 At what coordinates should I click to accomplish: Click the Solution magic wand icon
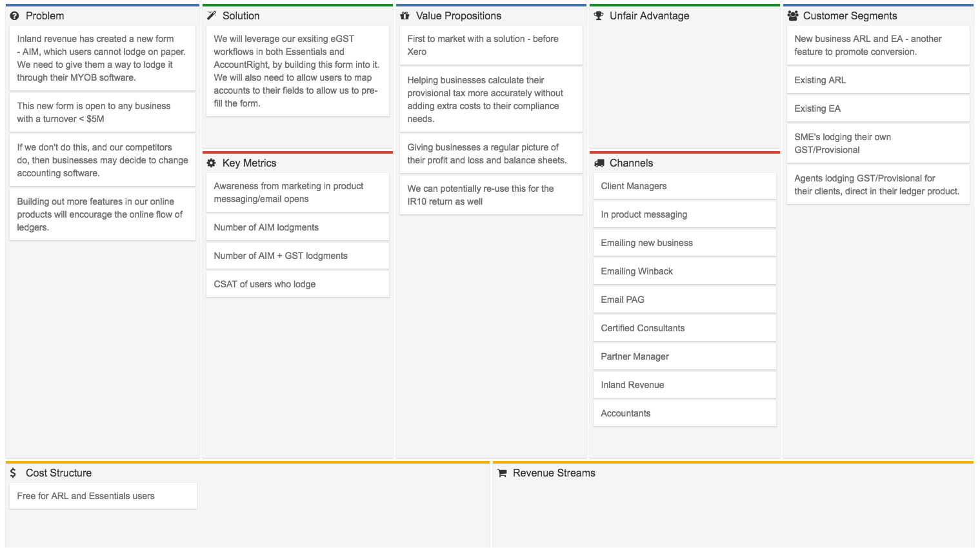211,15
